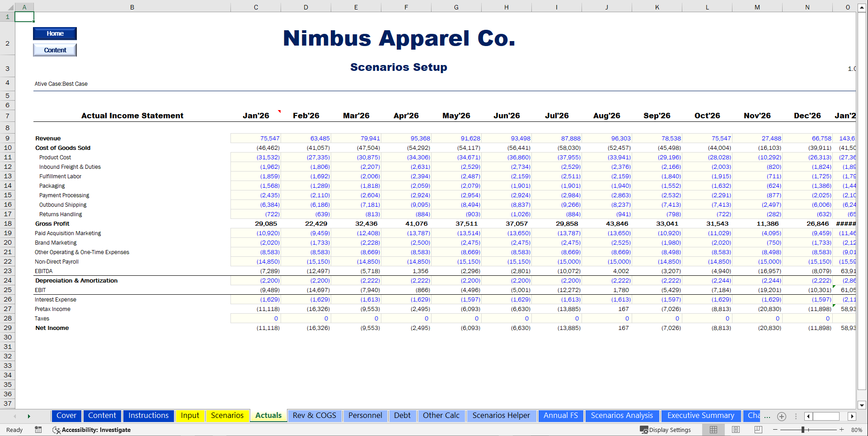Open hidden sheets list via ellipsis
The image size is (868, 436).
pos(767,417)
